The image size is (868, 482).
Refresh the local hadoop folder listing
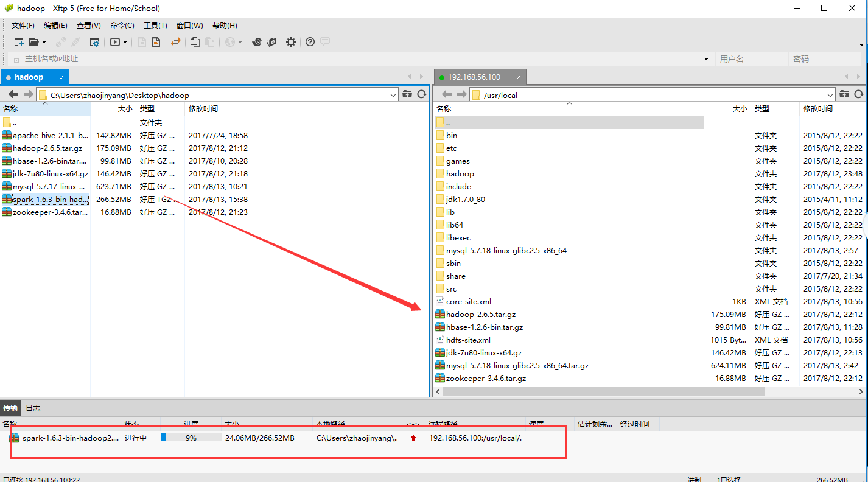tap(421, 94)
